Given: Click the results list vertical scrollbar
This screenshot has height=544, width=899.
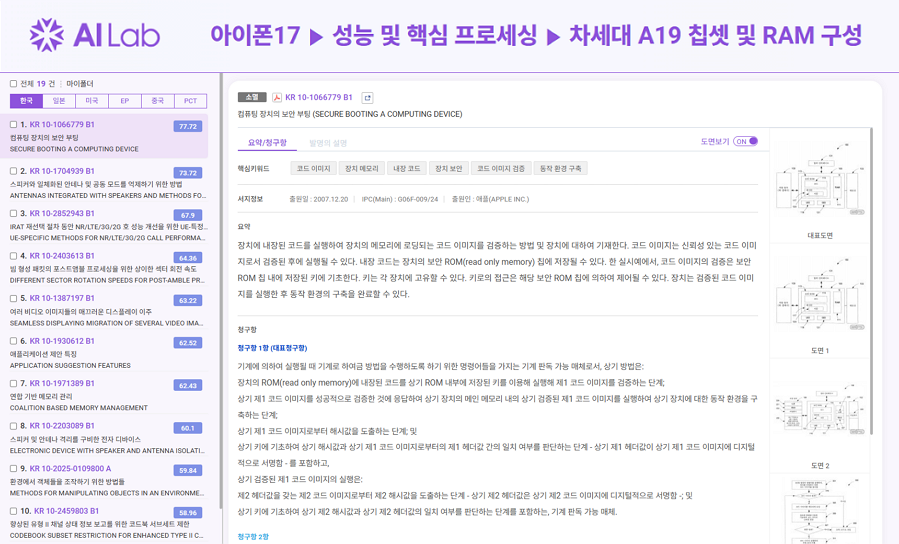Looking at the screenshot, I should tap(221, 291).
